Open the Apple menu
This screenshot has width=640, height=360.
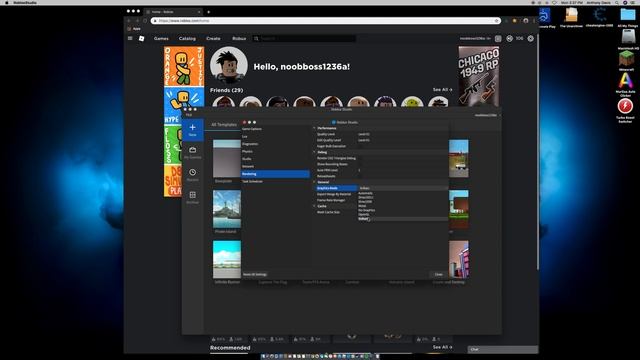pyautogui.click(x=7, y=2)
